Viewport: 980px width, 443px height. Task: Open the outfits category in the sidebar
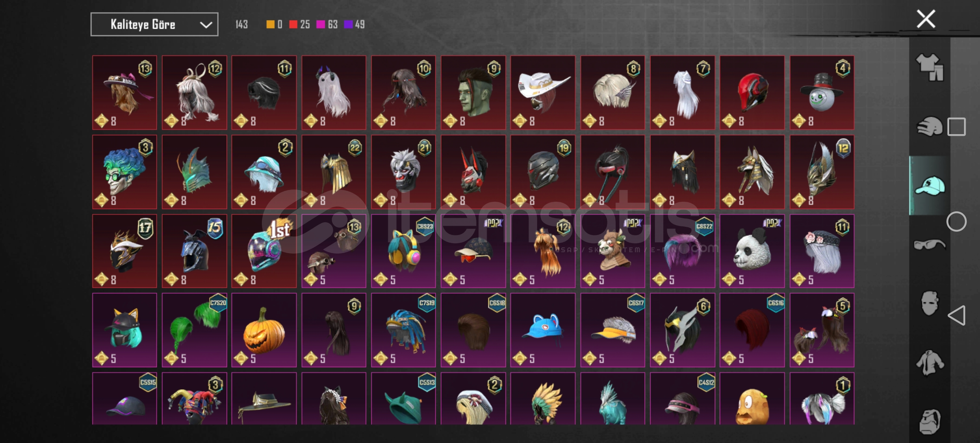[x=930, y=67]
